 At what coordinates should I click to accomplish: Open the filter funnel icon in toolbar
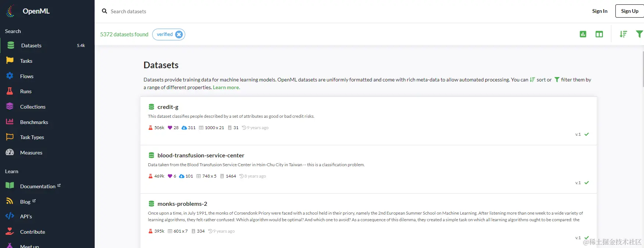click(x=639, y=34)
